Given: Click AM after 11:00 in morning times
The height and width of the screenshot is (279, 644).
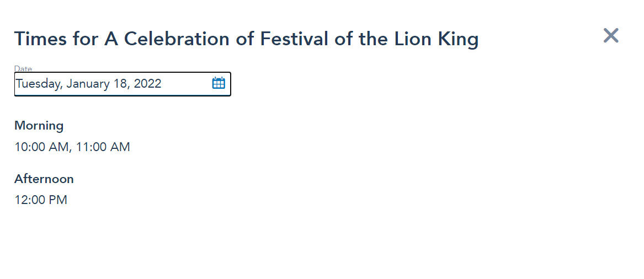Looking at the screenshot, I should click(x=120, y=147).
